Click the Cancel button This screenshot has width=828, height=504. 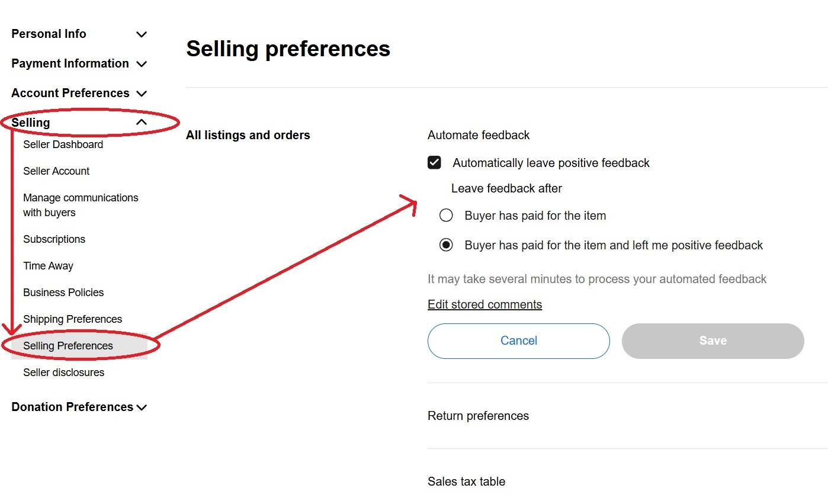coord(518,341)
